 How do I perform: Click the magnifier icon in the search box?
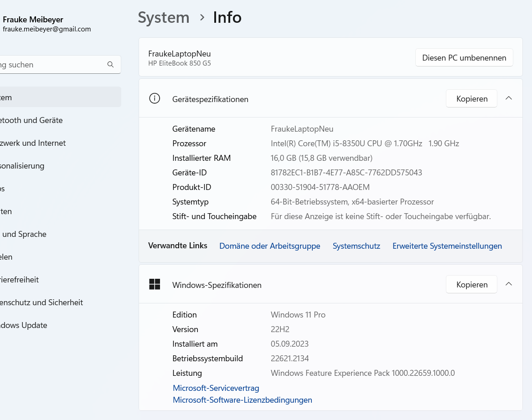click(110, 65)
